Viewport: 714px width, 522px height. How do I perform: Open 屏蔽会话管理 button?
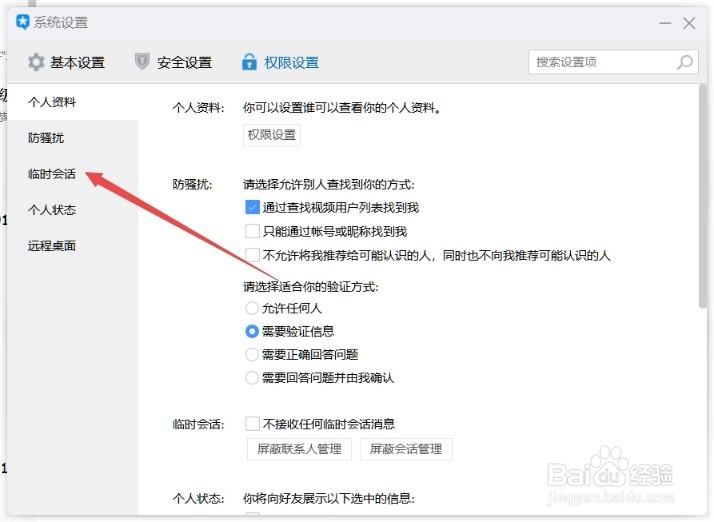[406, 449]
